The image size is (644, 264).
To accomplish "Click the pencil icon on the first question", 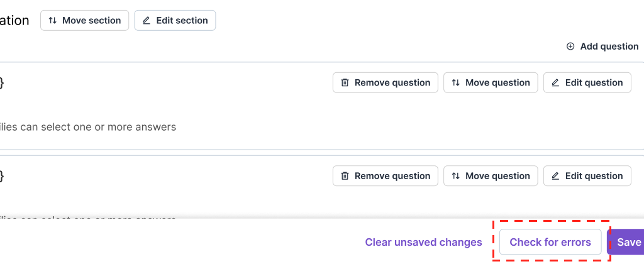I will pos(555,83).
